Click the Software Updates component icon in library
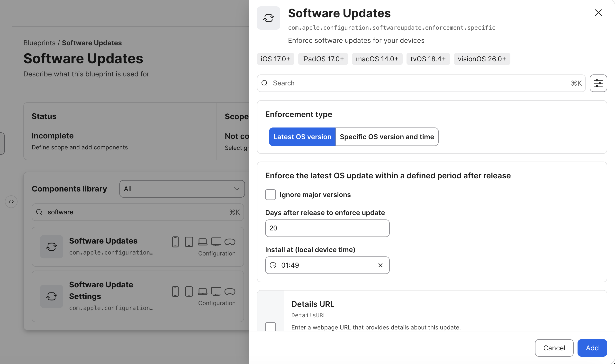The image size is (615, 364). (x=52, y=246)
